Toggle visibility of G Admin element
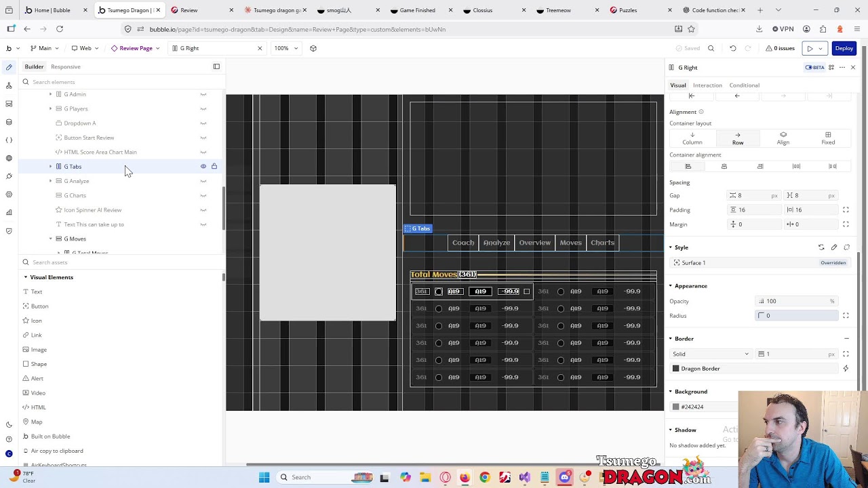The image size is (868, 488). [203, 94]
